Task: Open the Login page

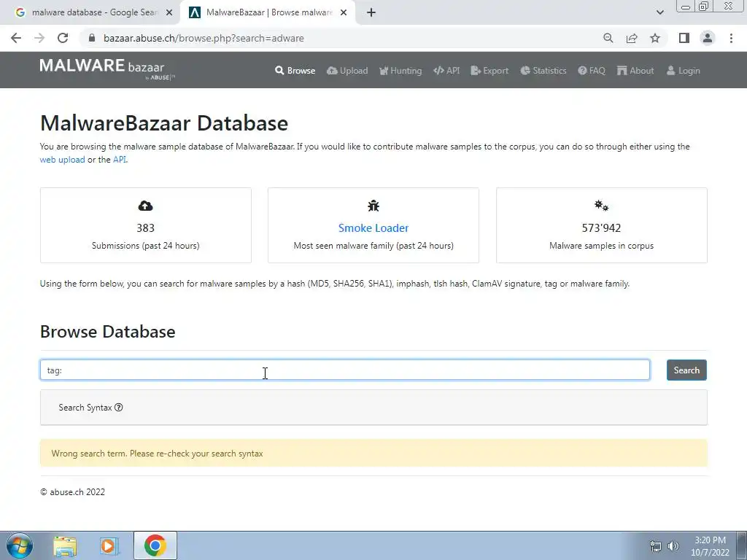Action: (x=683, y=71)
